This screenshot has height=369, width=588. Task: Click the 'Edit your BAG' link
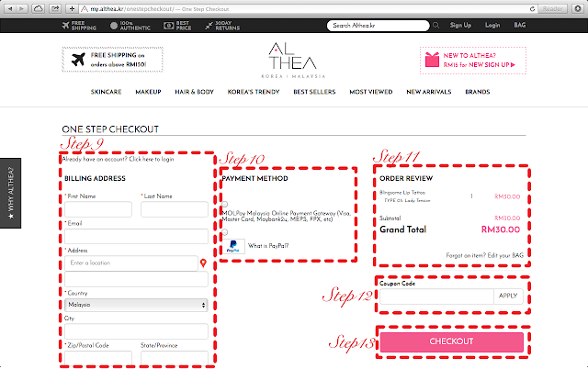505,255
